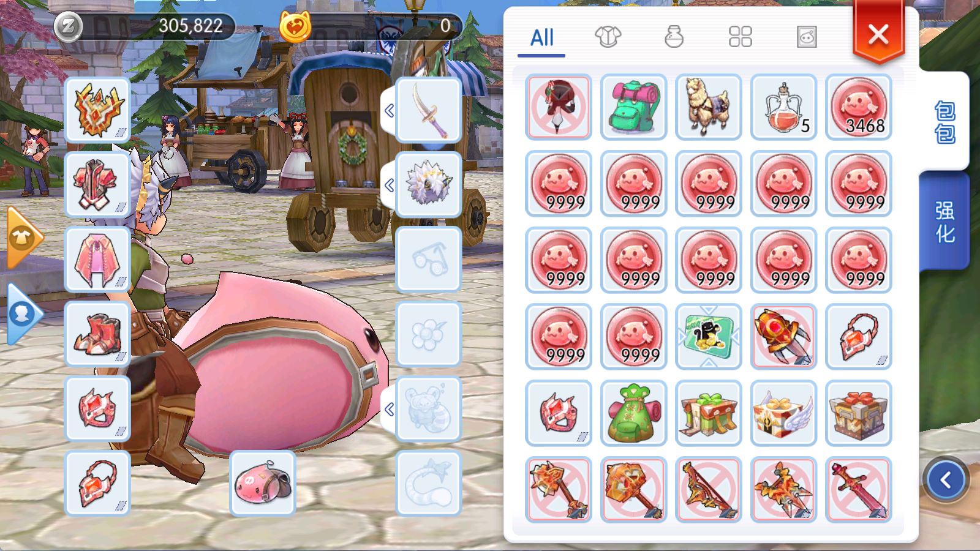Image resolution: width=980 pixels, height=551 pixels.
Task: Select the Poring pet slot
Action: point(263,484)
